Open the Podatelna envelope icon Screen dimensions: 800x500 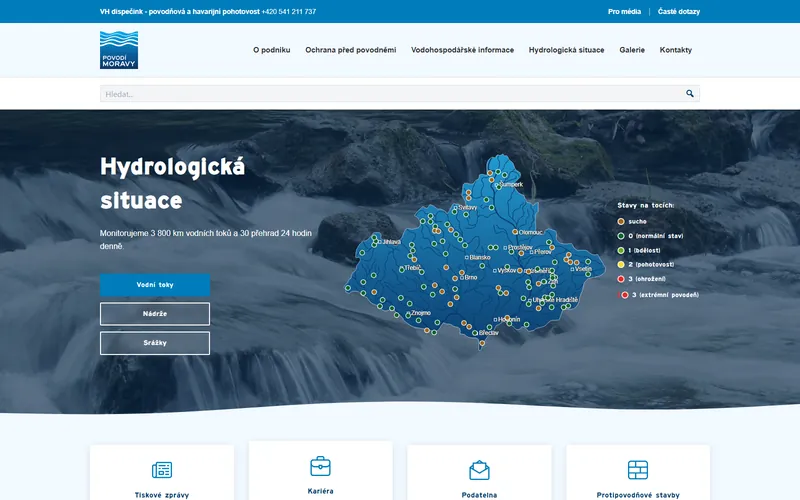pos(479,470)
